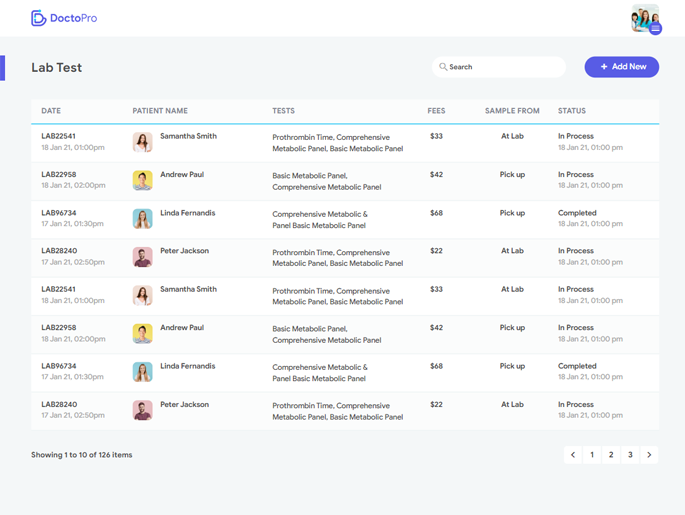Click tests text 'Basic Metabolic Panel,' in second row
685x515 pixels.
(x=310, y=176)
